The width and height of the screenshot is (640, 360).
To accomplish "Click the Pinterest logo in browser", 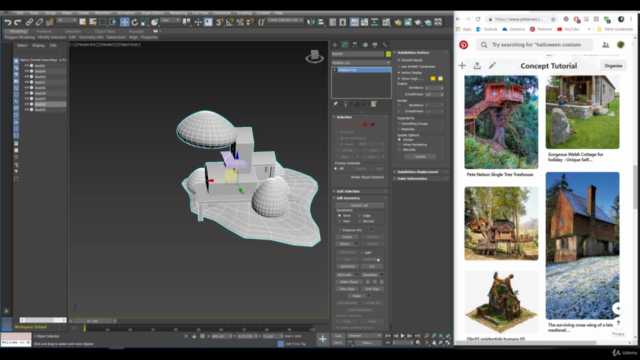I will coord(464,45).
